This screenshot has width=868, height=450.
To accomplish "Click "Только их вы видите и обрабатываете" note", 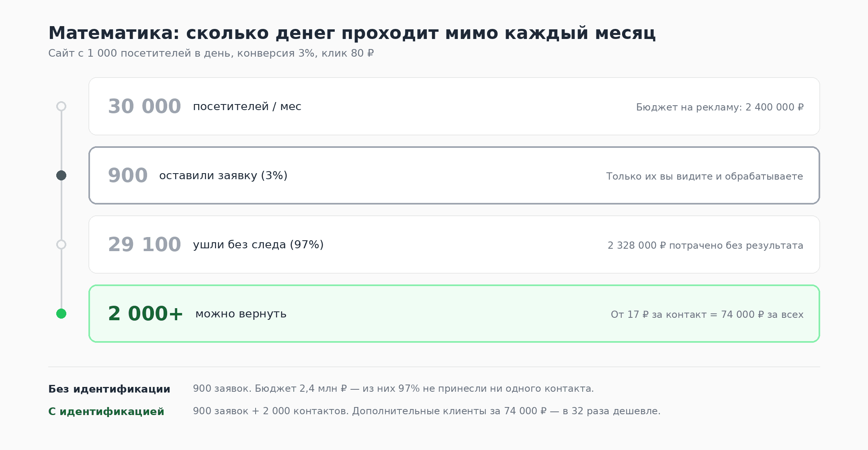I will (x=704, y=176).
